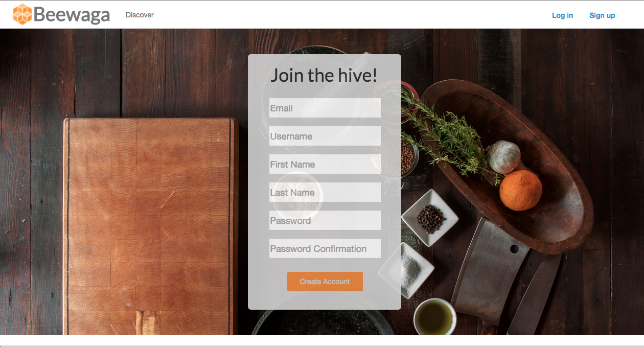Viewport: 644px width, 347px height.
Task: Click into the First Name field
Action: point(325,164)
